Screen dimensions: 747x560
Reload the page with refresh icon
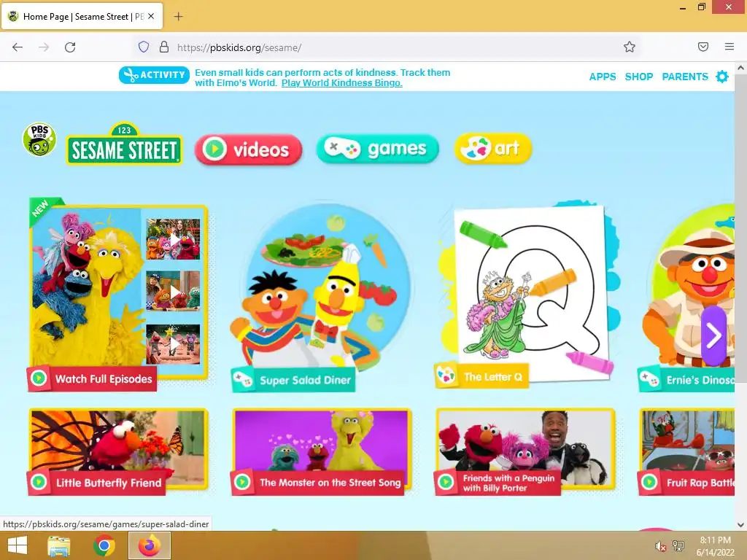(x=70, y=47)
